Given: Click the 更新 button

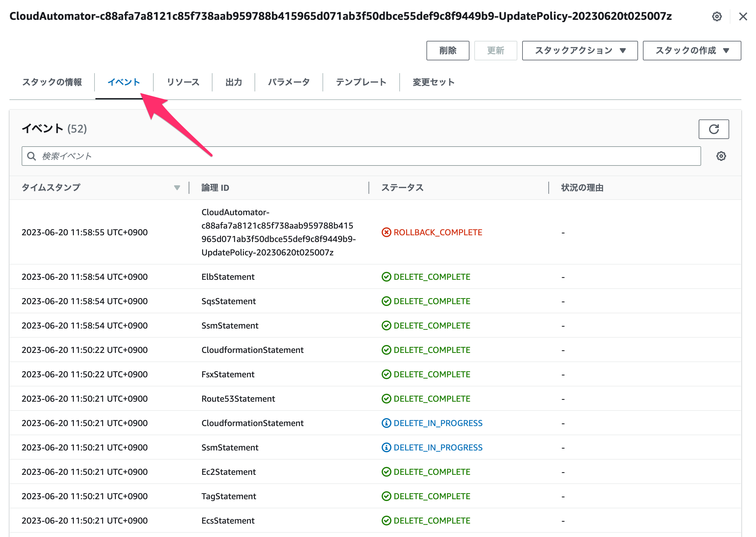Looking at the screenshot, I should (x=495, y=51).
